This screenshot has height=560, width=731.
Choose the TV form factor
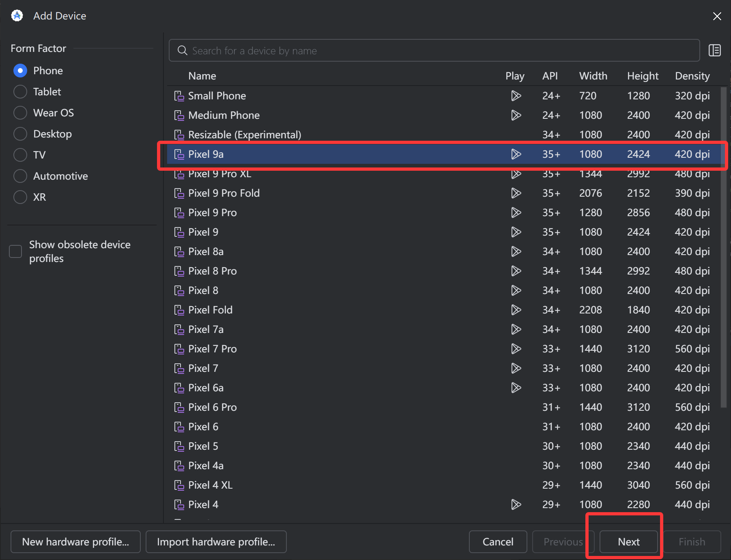point(20,155)
